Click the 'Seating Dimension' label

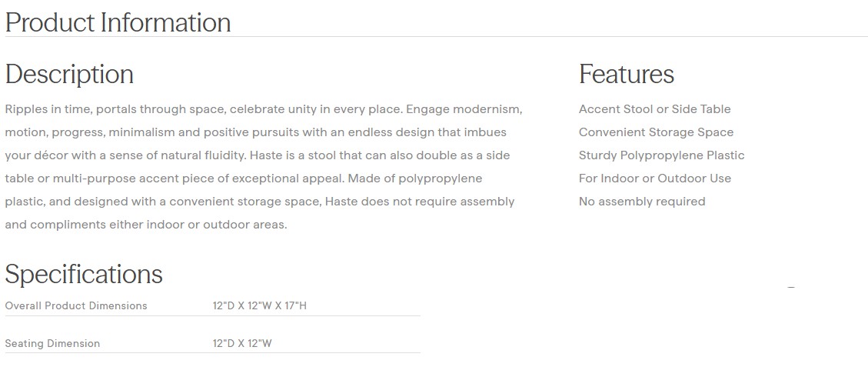tap(52, 343)
